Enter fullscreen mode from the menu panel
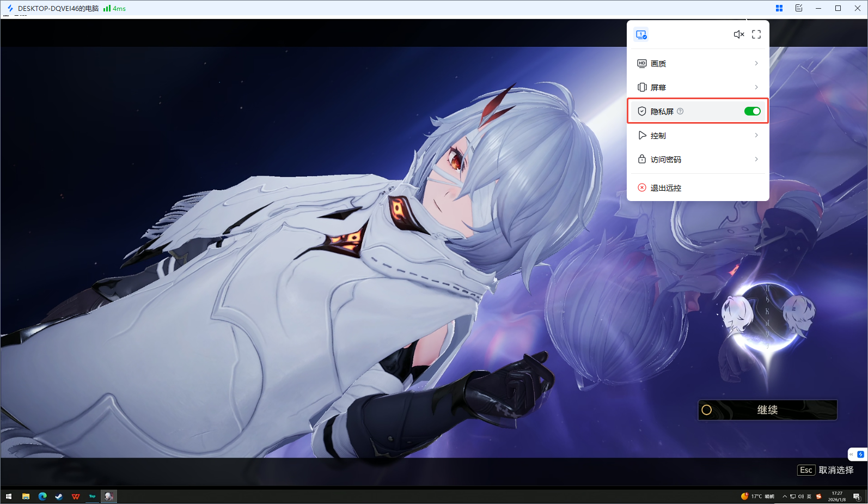Screen dimensions: 868x504 point(756,34)
